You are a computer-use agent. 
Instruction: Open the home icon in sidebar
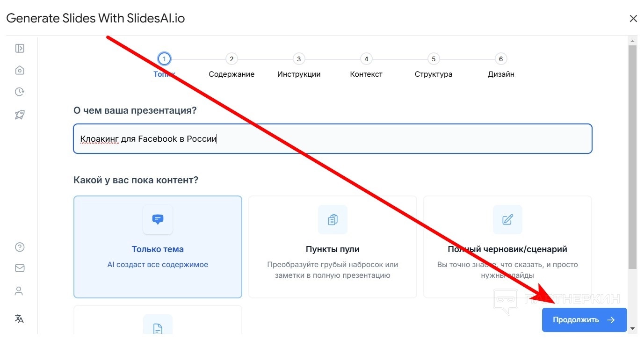pos(20,70)
